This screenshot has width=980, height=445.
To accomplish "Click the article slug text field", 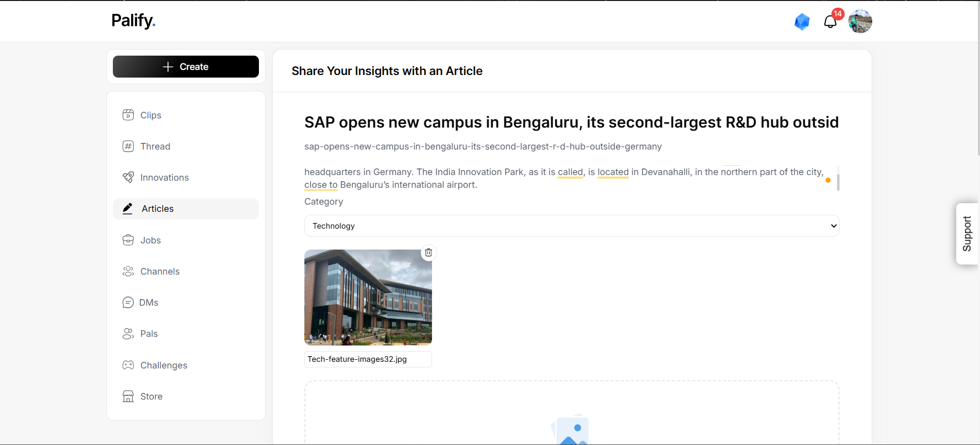I will [x=571, y=146].
